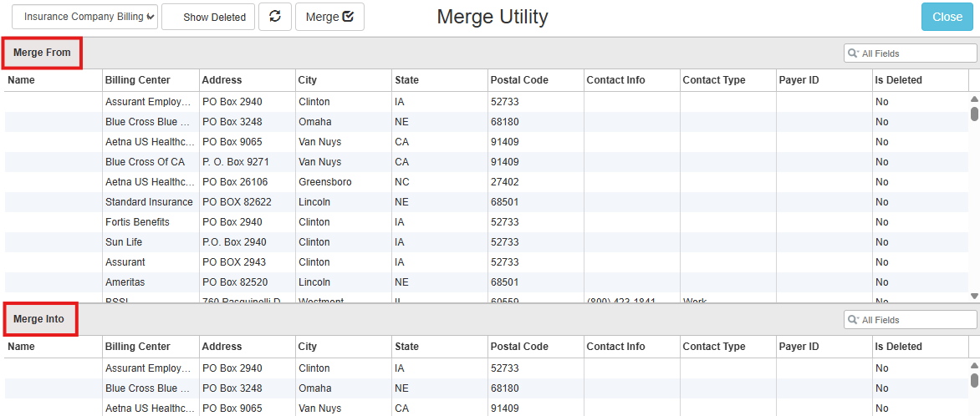Select the Fortis Benefits row
This screenshot has width=980, height=416.
click(487, 221)
